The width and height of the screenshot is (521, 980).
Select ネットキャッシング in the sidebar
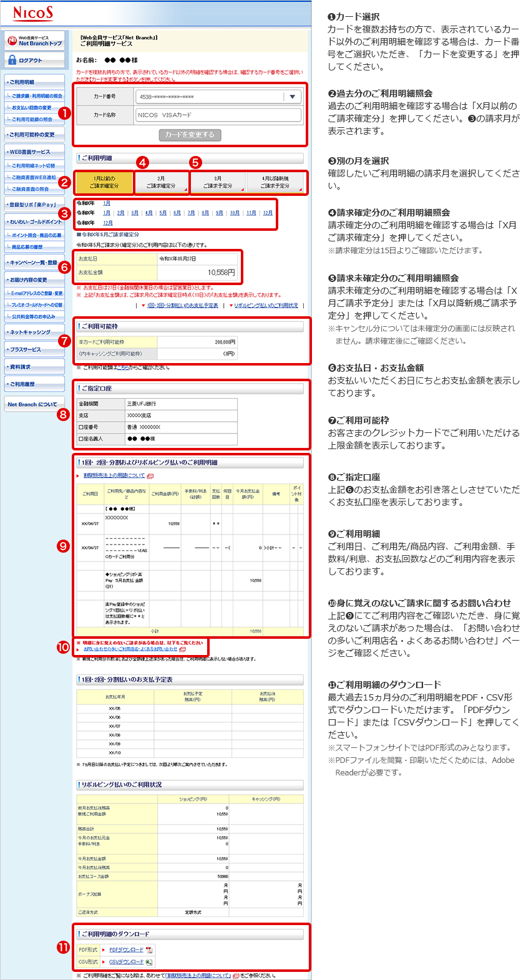coord(34,332)
